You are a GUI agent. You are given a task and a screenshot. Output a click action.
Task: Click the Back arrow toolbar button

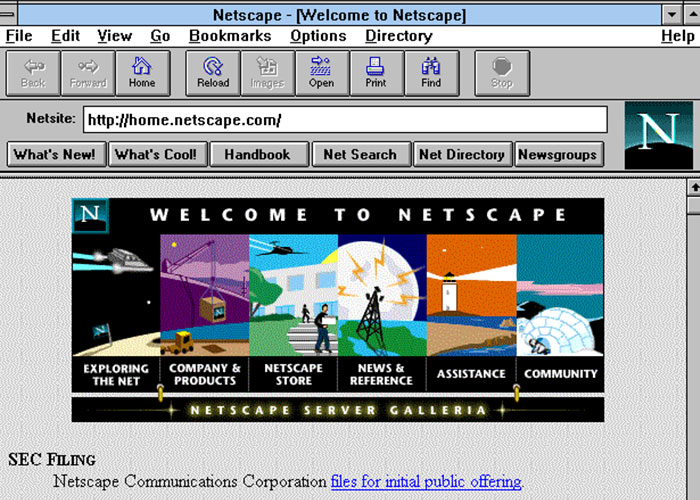tap(33, 72)
